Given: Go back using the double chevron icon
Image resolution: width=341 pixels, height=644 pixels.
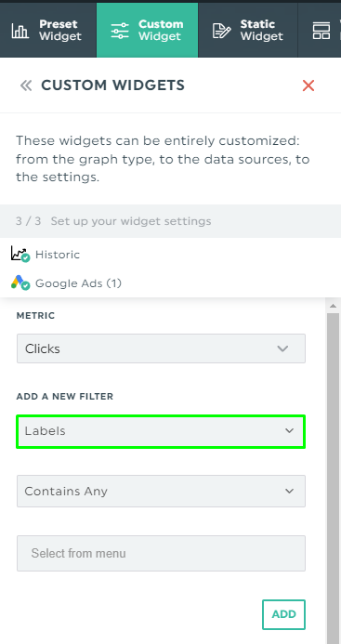Looking at the screenshot, I should click(26, 85).
